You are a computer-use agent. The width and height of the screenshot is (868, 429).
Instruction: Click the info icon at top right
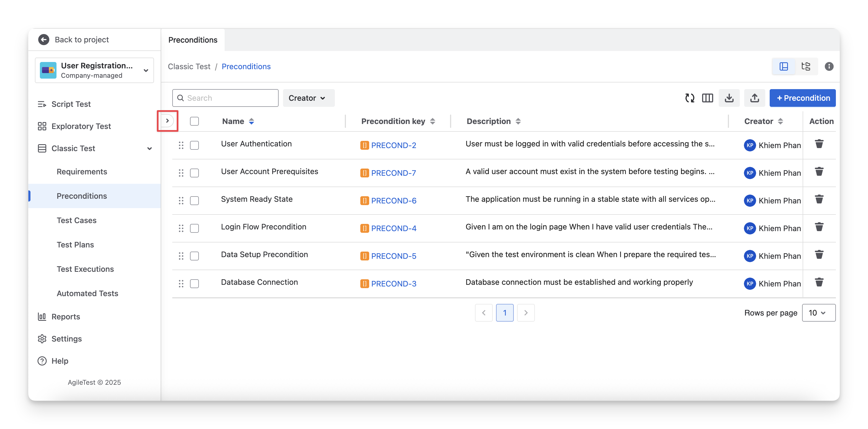[829, 66]
